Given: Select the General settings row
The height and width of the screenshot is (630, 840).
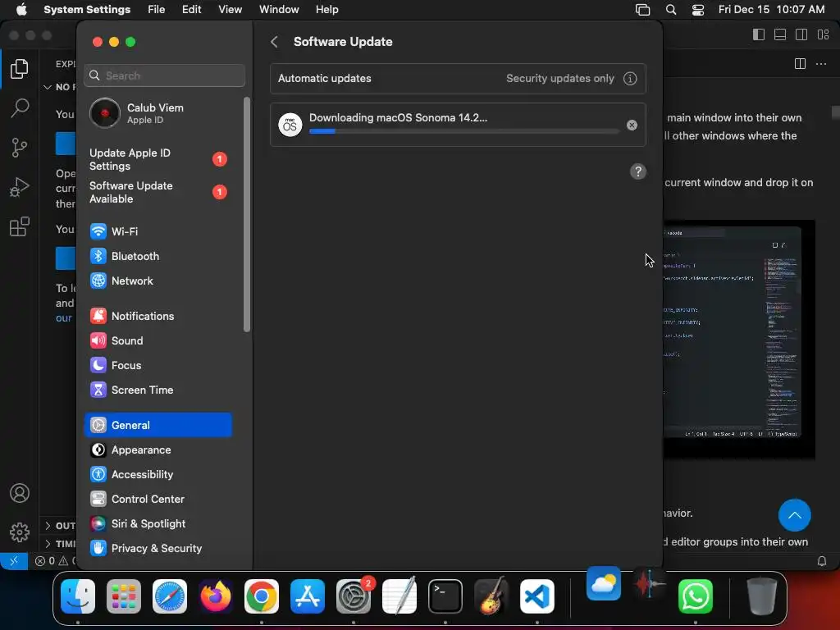Looking at the screenshot, I should point(158,425).
